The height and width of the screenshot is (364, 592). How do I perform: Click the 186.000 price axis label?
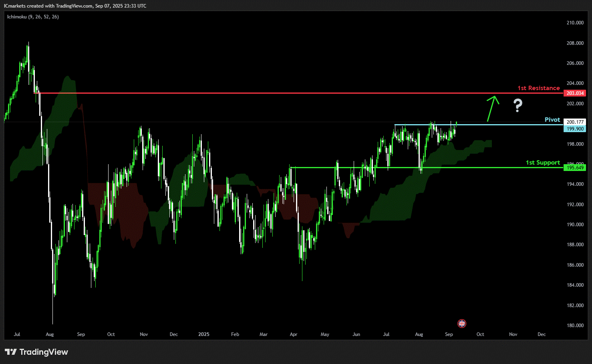[x=575, y=265]
